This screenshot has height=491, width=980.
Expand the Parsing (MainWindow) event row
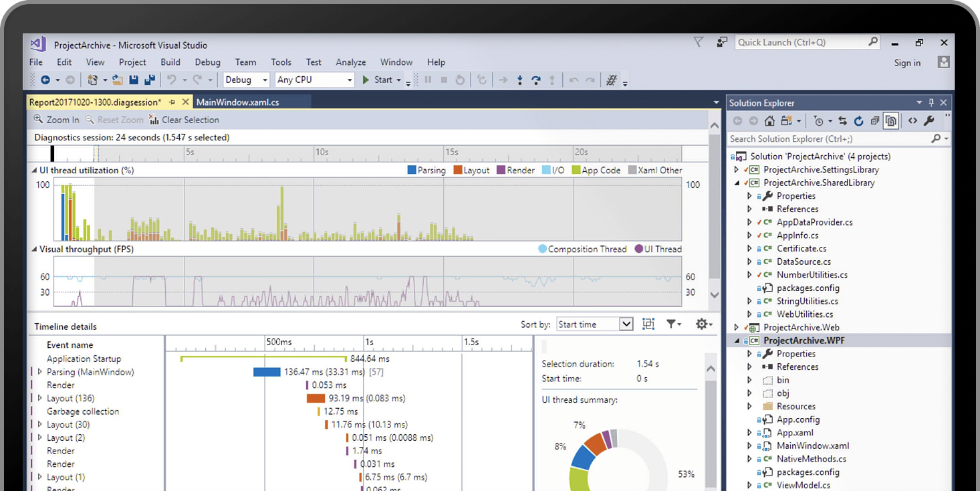[x=40, y=371]
